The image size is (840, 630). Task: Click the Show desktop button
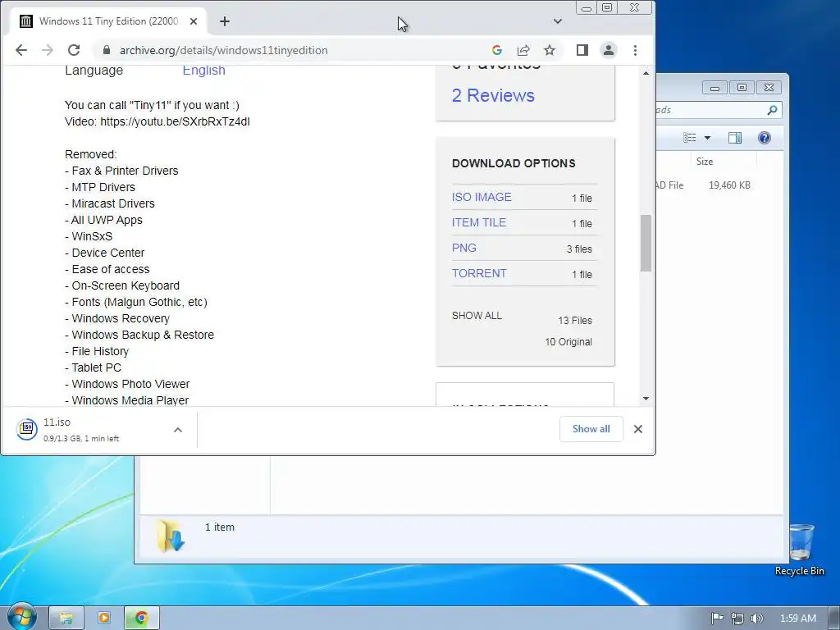pos(833,619)
